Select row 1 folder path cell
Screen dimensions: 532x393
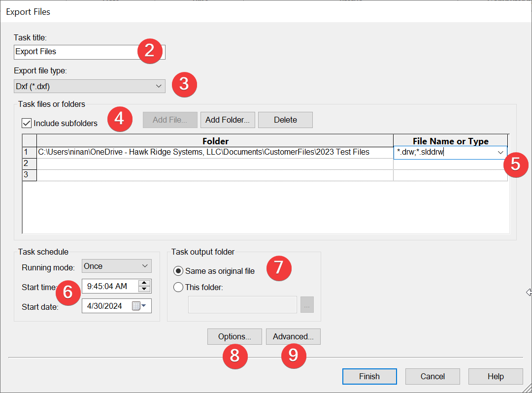pyautogui.click(x=215, y=152)
